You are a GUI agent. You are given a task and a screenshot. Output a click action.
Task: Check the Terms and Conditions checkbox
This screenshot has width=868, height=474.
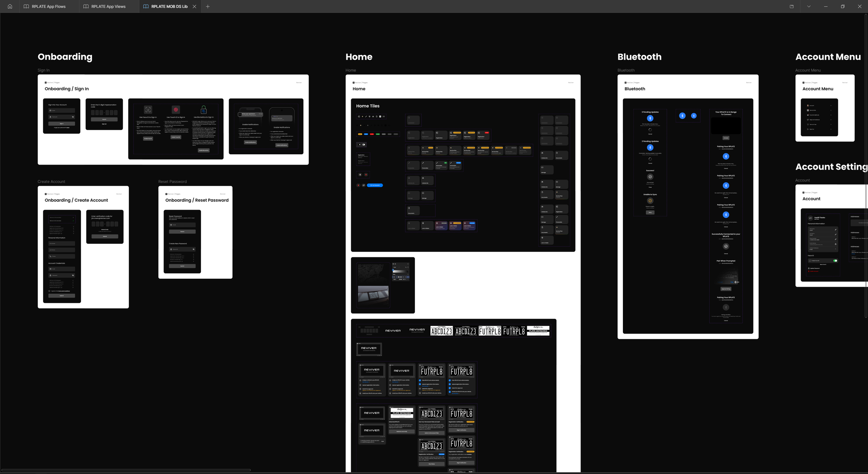coord(49,291)
